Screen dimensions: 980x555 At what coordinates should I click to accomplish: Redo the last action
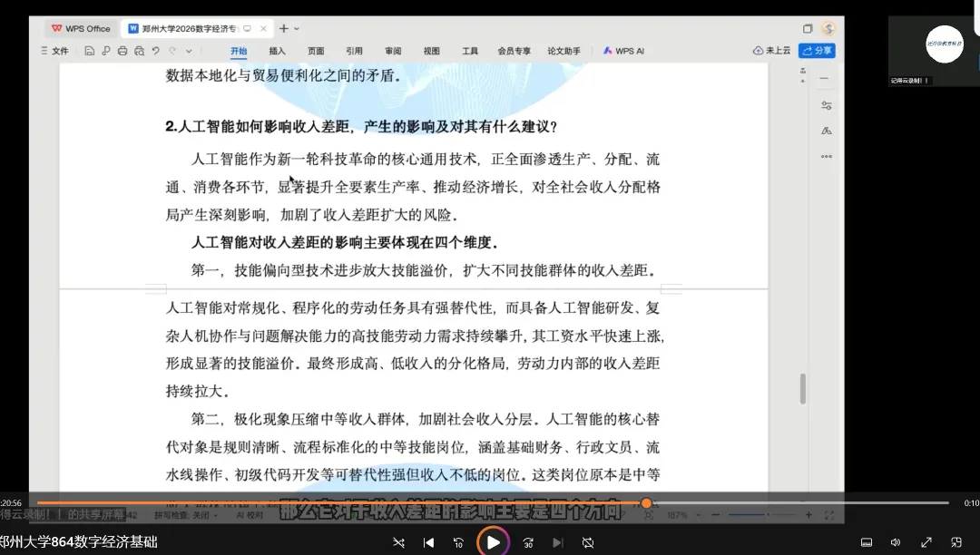[x=172, y=51]
